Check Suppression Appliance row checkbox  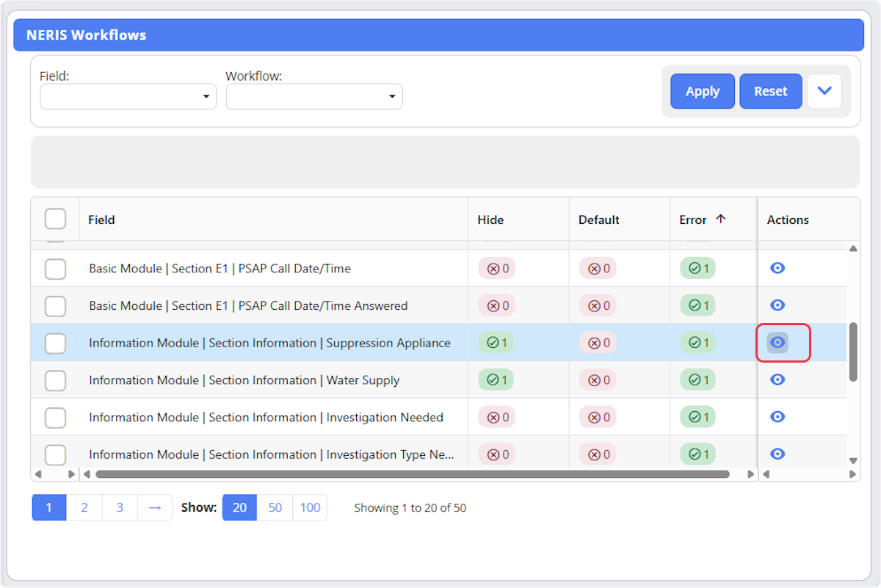pyautogui.click(x=55, y=343)
